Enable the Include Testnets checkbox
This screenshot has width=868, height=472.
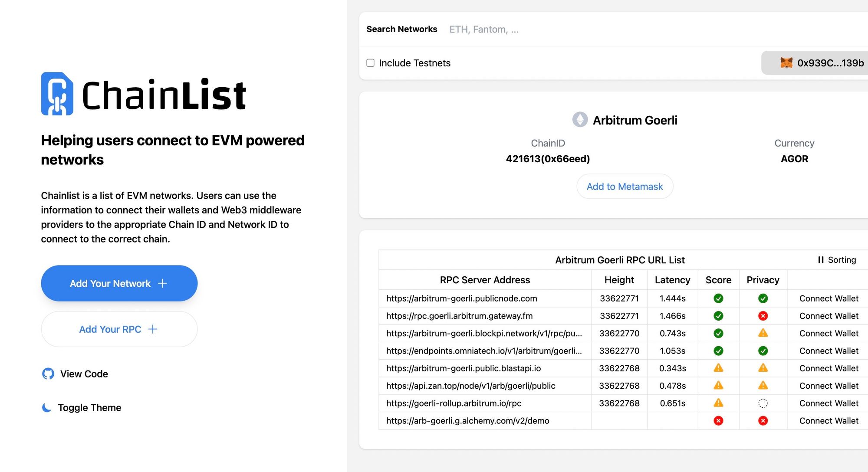click(x=370, y=63)
